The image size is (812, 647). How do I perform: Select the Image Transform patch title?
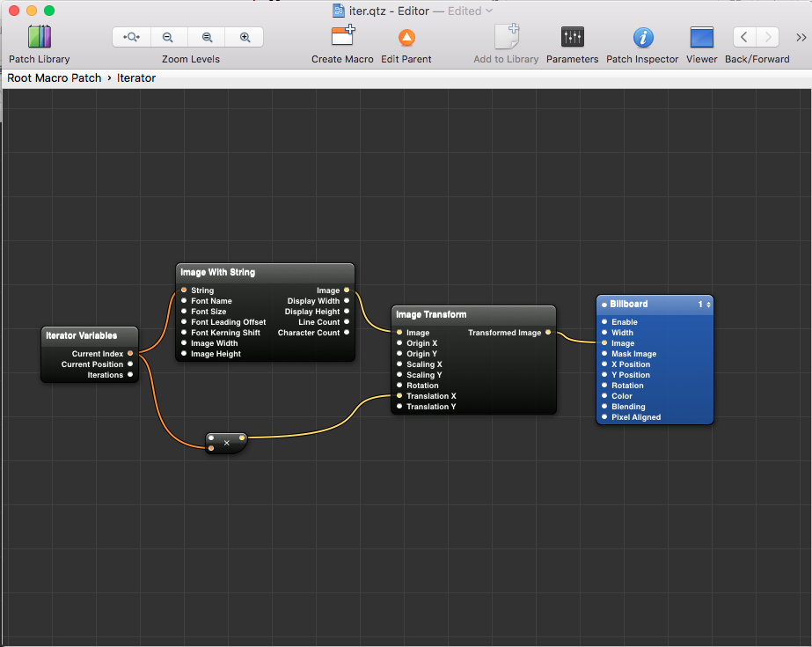(431, 314)
